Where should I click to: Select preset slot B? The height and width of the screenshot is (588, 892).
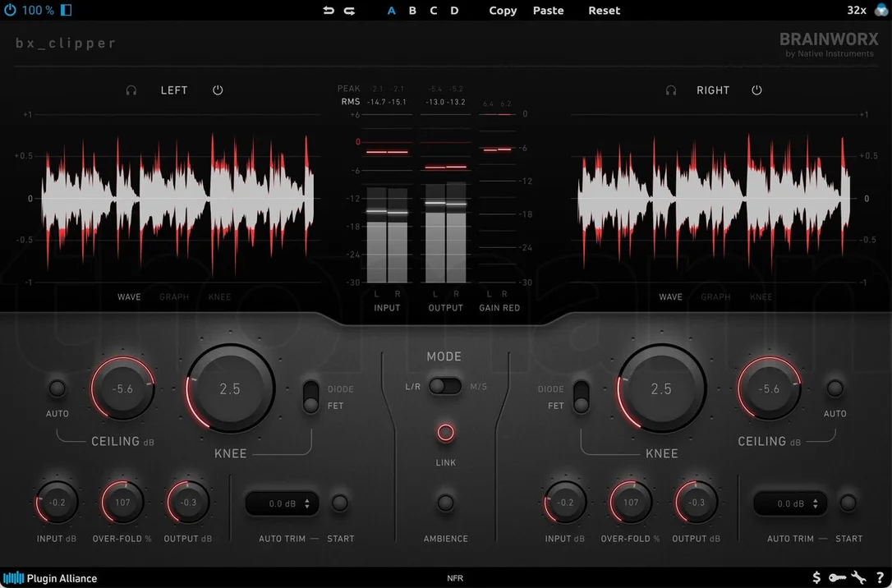pos(412,10)
